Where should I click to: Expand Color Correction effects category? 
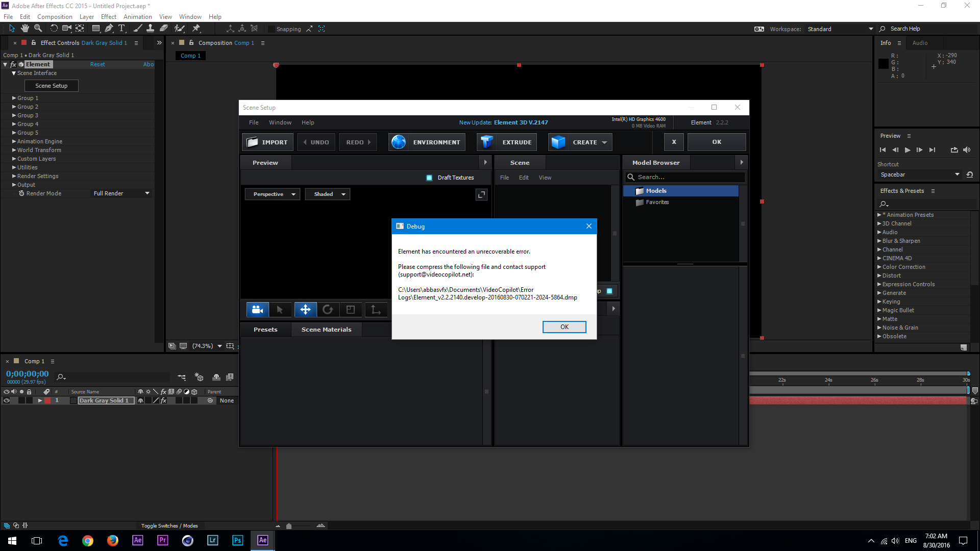point(879,267)
